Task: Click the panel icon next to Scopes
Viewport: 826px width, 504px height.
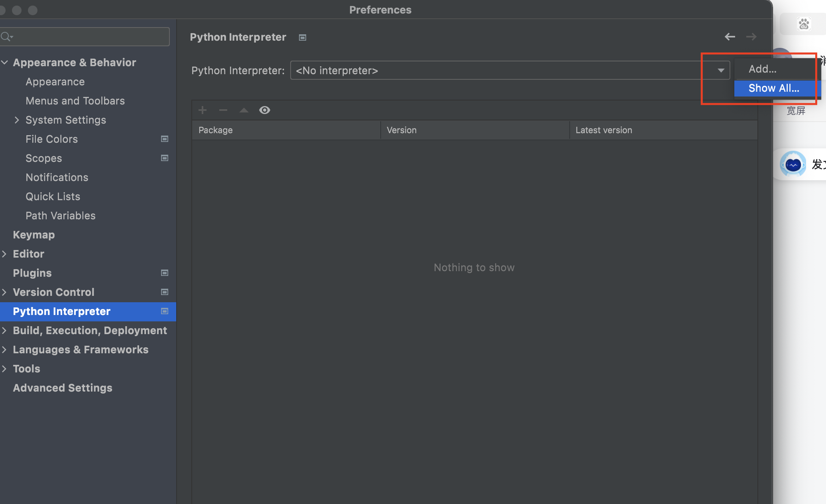Action: pos(164,158)
